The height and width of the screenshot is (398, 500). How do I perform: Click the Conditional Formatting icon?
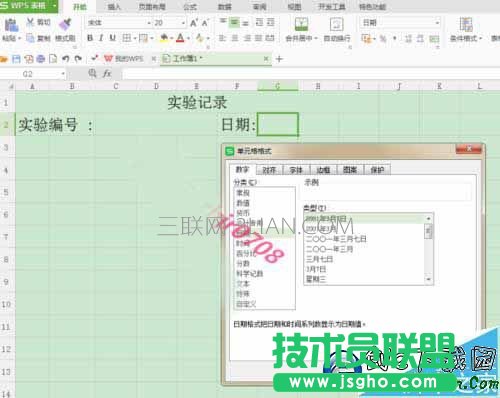click(466, 24)
